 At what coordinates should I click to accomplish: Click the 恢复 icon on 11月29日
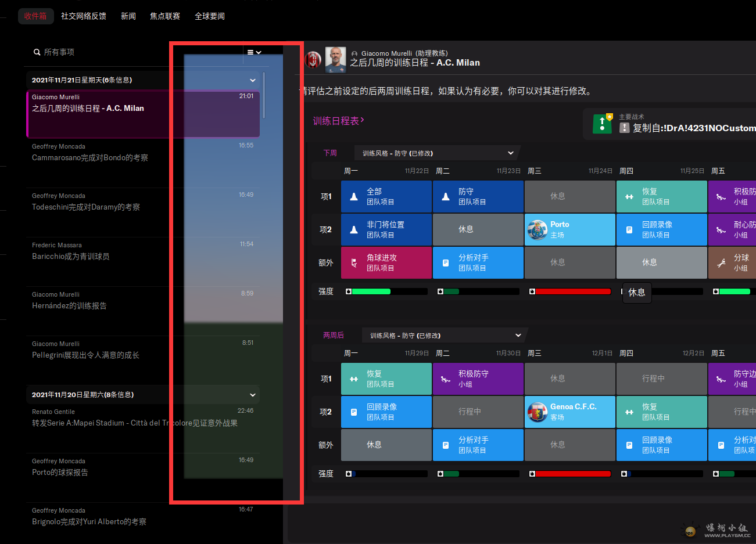(354, 379)
